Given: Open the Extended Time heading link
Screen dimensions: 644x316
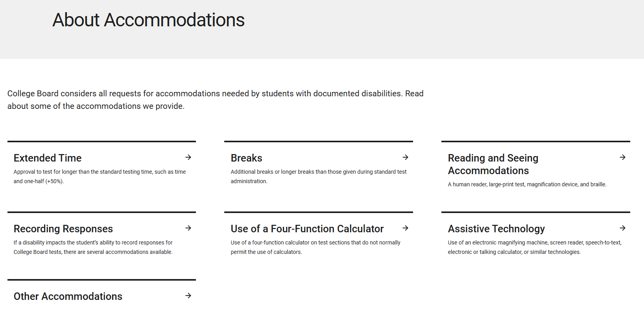Looking at the screenshot, I should pyautogui.click(x=48, y=158).
